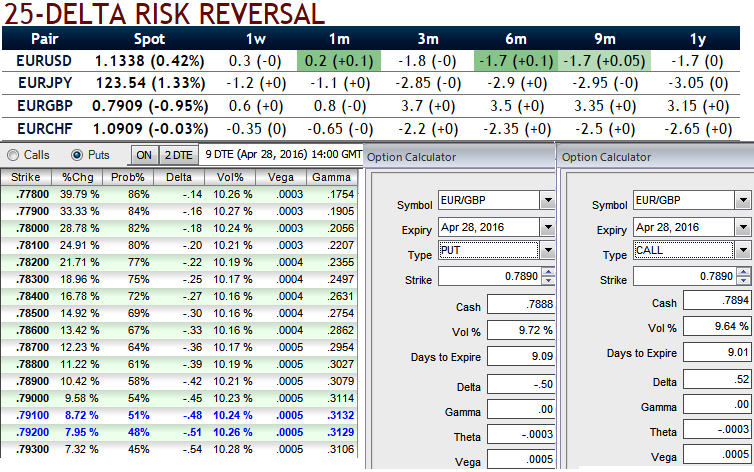Open Expiry dropdown in PUT calculator

coord(546,227)
